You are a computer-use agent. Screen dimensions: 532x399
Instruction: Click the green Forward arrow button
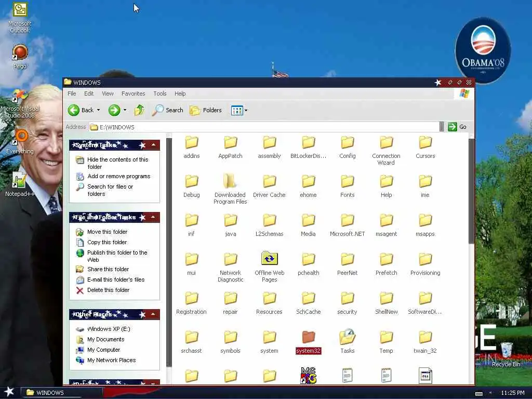(x=114, y=110)
